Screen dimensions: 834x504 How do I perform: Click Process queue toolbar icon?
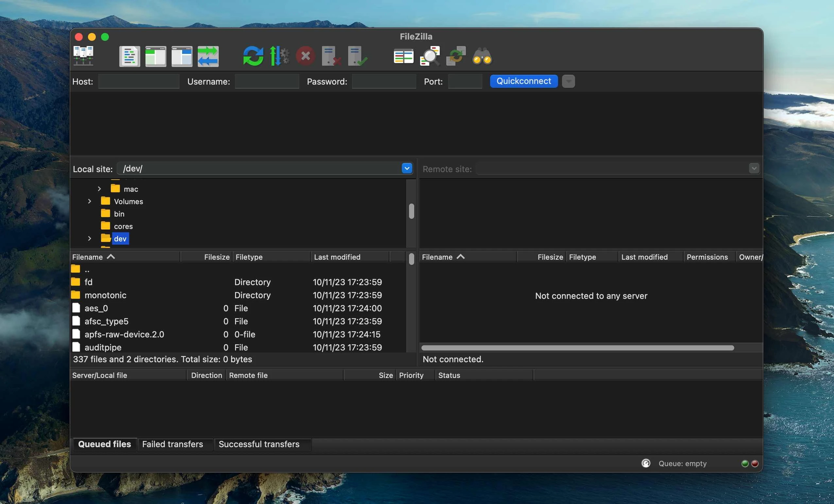click(279, 56)
